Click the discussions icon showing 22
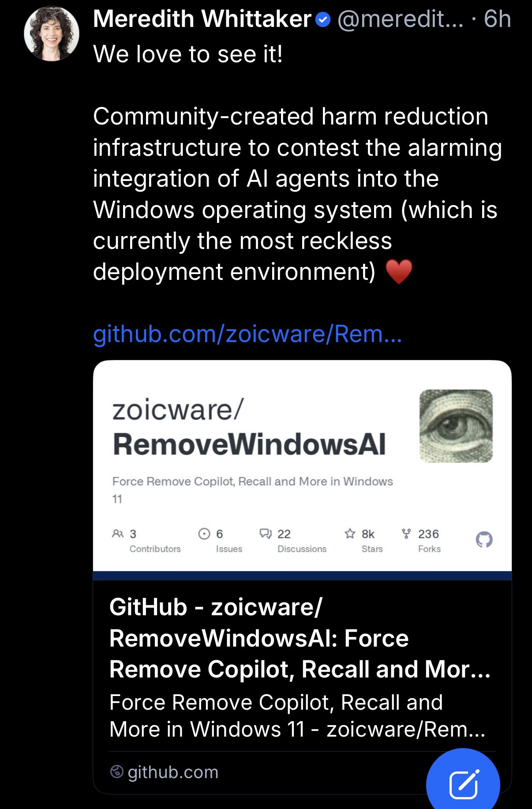 [x=266, y=534]
